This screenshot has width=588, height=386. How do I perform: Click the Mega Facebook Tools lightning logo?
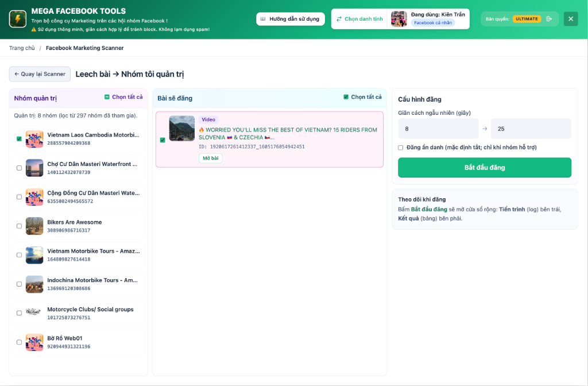pos(18,19)
